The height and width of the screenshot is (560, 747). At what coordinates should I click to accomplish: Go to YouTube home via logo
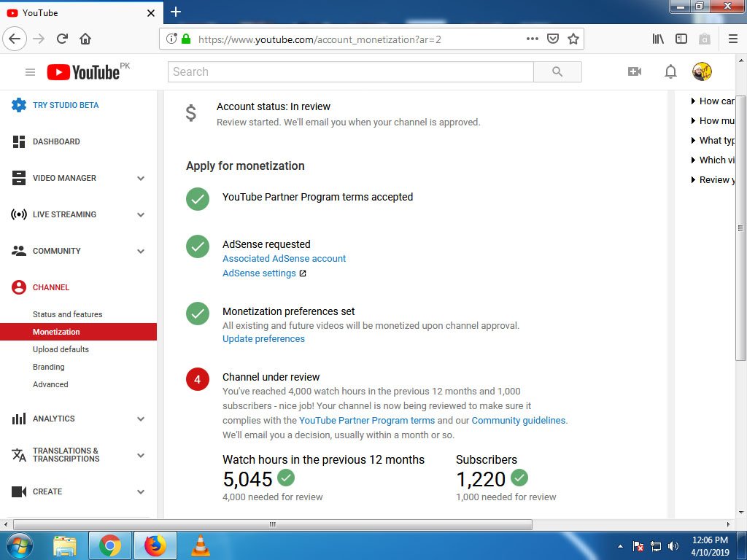coord(83,72)
